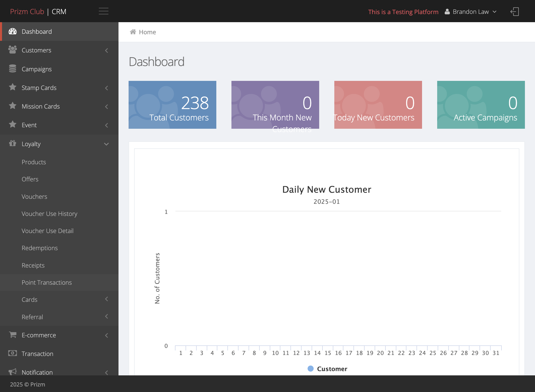Open the Transaction menu item
Viewport: 535px width, 392px height.
(59, 354)
